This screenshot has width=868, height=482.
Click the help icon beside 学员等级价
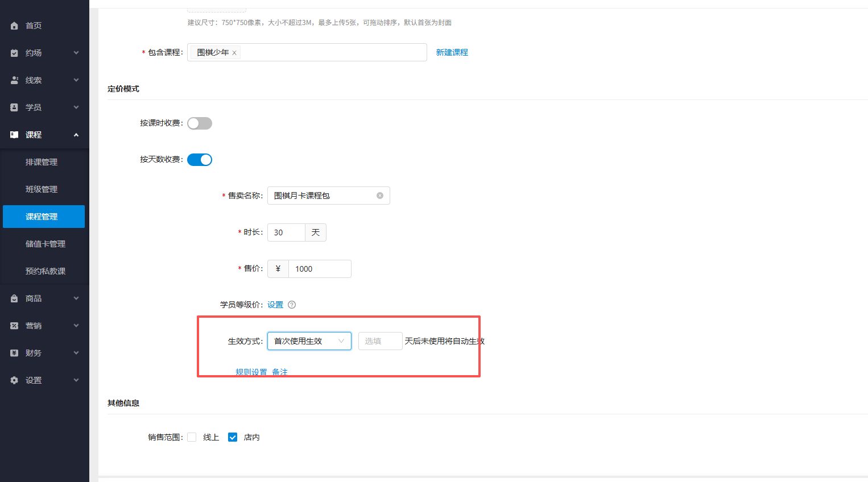click(292, 305)
